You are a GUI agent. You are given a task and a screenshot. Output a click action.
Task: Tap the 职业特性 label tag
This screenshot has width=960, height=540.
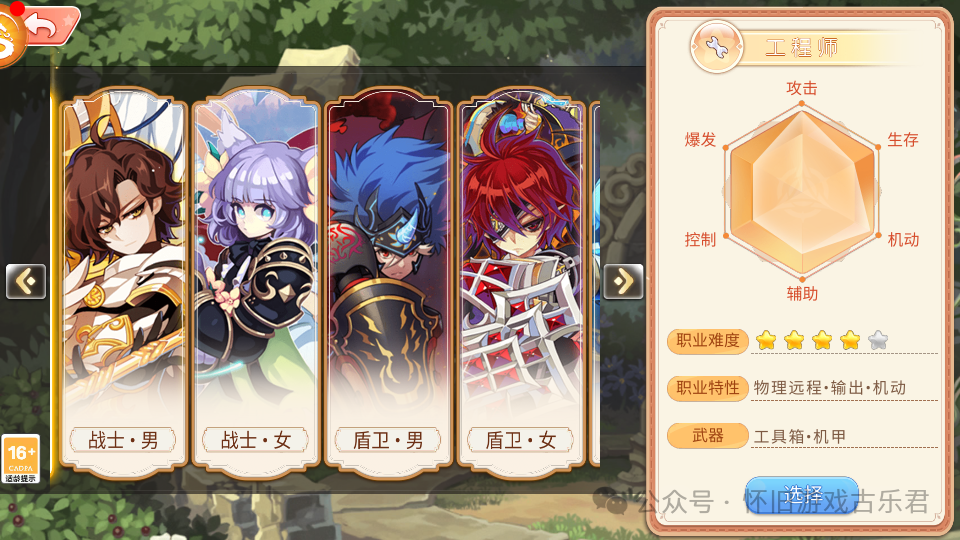(708, 388)
